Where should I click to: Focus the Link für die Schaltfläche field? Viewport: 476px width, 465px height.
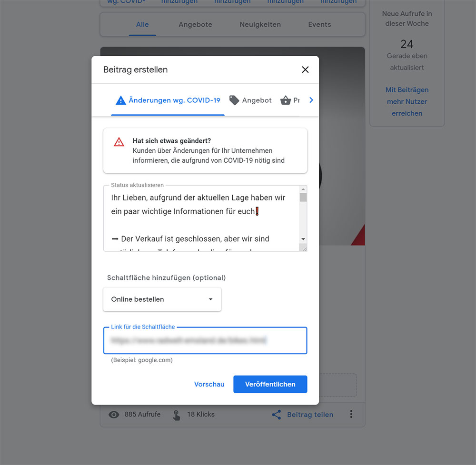coord(205,341)
